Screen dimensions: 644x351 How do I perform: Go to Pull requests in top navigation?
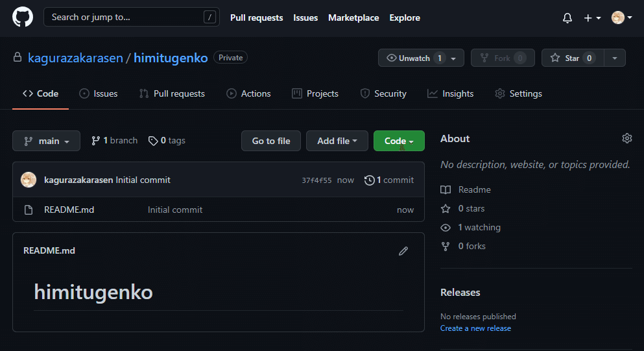click(256, 18)
